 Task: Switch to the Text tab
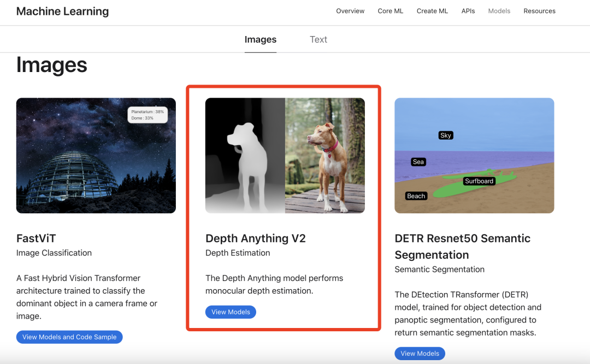(318, 39)
